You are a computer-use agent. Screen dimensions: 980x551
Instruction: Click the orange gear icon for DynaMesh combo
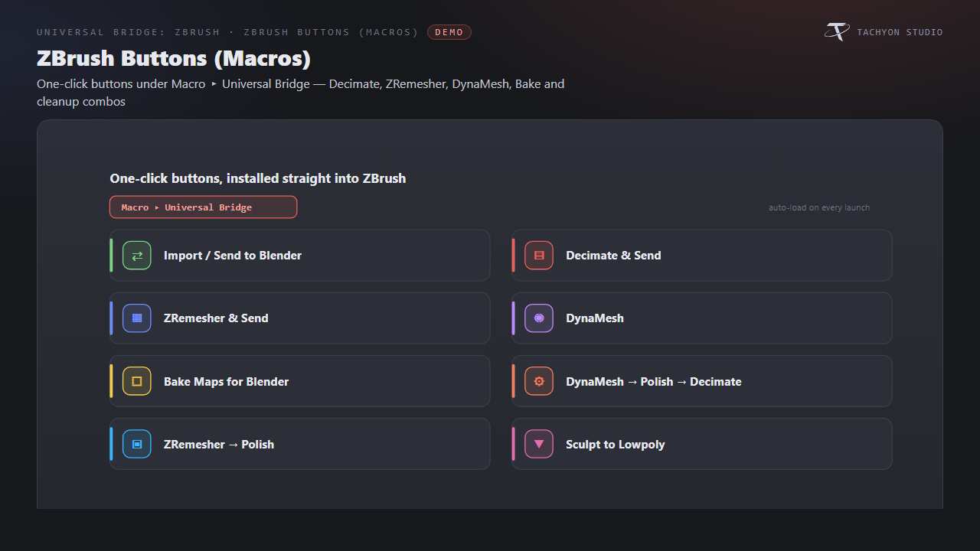point(539,381)
